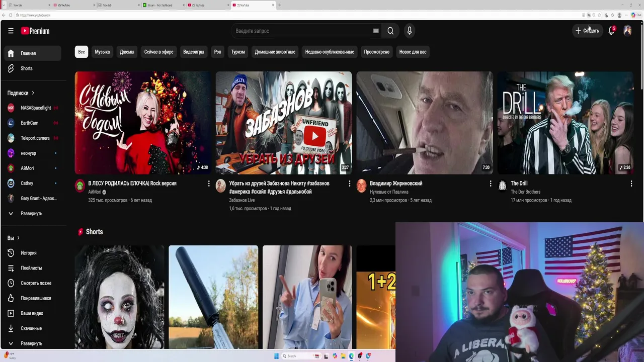Open the NASASpaceflight subscription
Viewport: 644px width, 362px height.
(33, 108)
